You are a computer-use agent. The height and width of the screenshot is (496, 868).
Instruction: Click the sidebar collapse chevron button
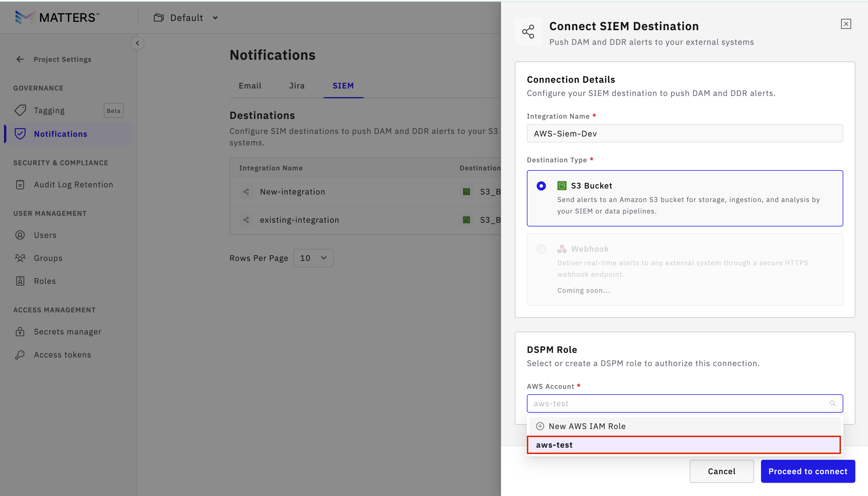[137, 43]
